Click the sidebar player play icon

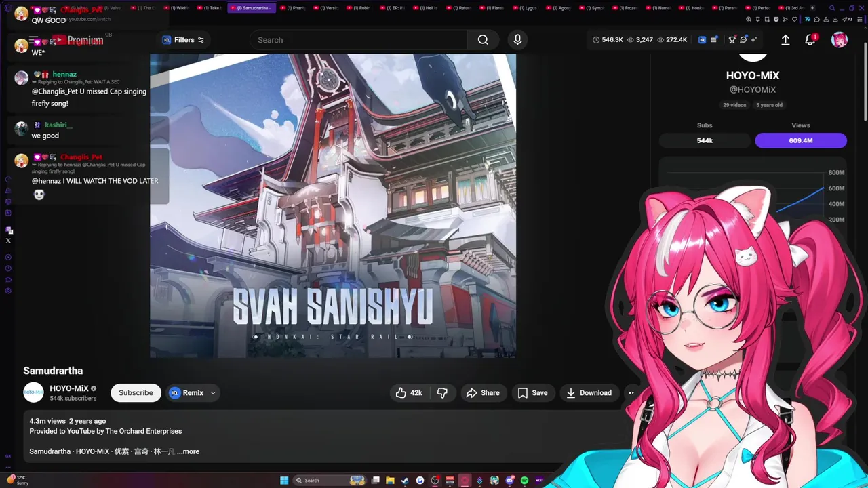tap(8, 258)
